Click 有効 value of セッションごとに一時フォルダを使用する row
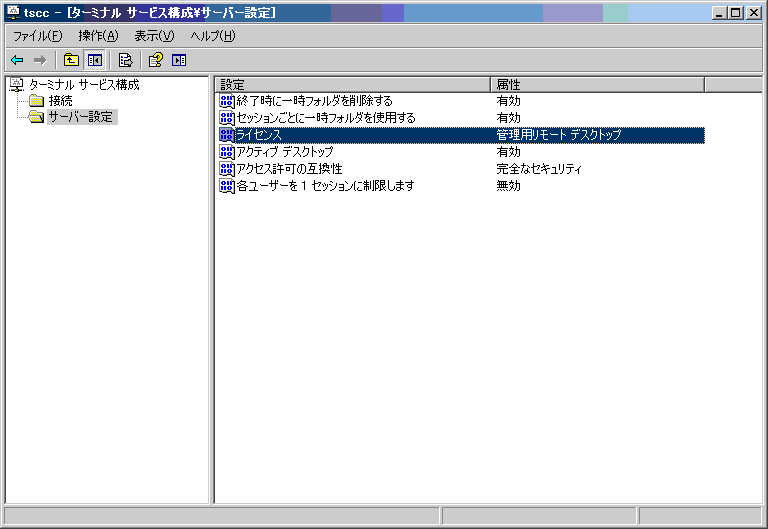This screenshot has height=529, width=768. click(x=508, y=118)
